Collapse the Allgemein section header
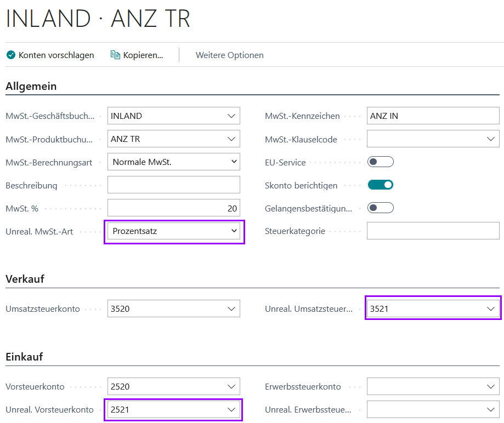 pyautogui.click(x=31, y=87)
